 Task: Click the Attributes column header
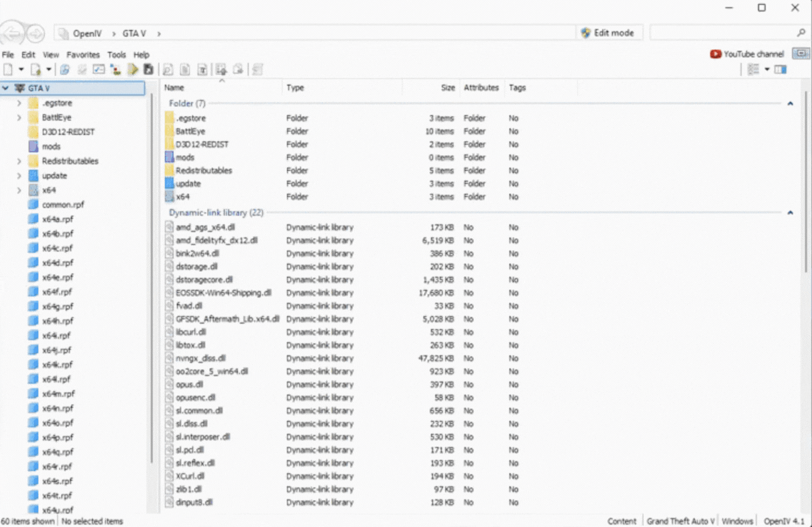481,88
